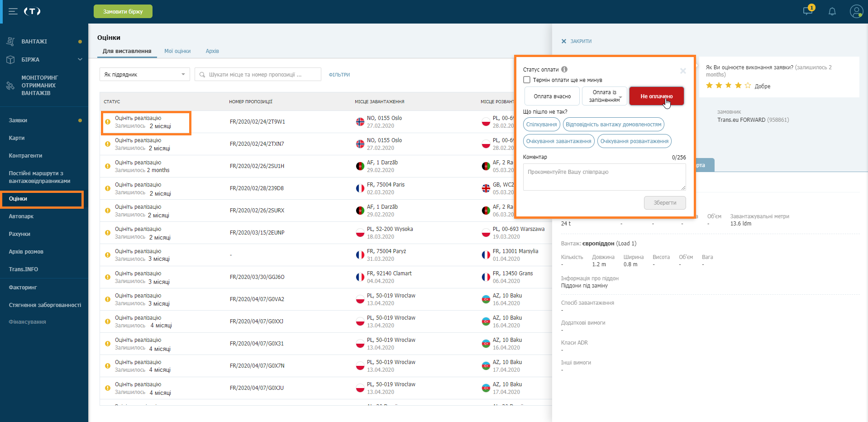The height and width of the screenshot is (422, 868).
Task: Switch to the 'Мої оцінки' tab
Action: click(177, 51)
